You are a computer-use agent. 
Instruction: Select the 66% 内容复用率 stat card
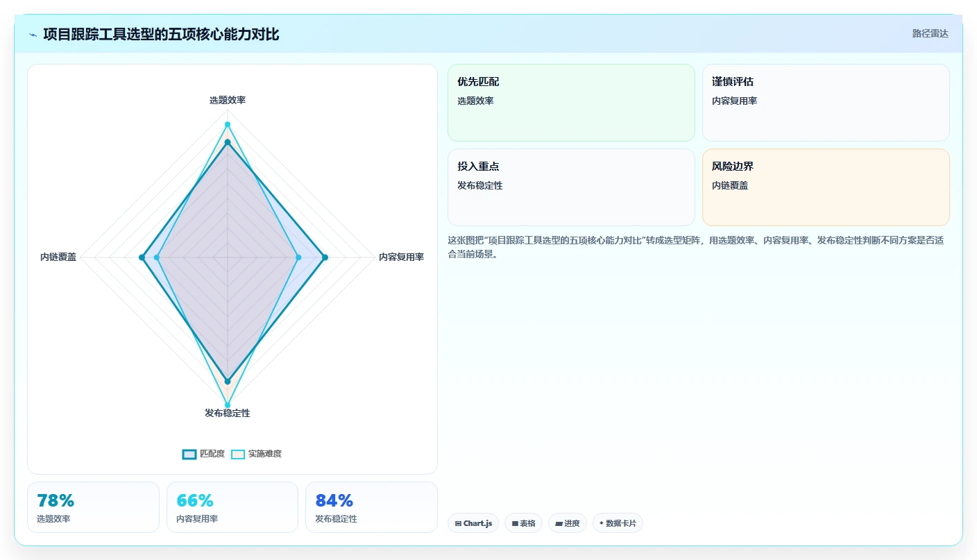pyautogui.click(x=232, y=507)
